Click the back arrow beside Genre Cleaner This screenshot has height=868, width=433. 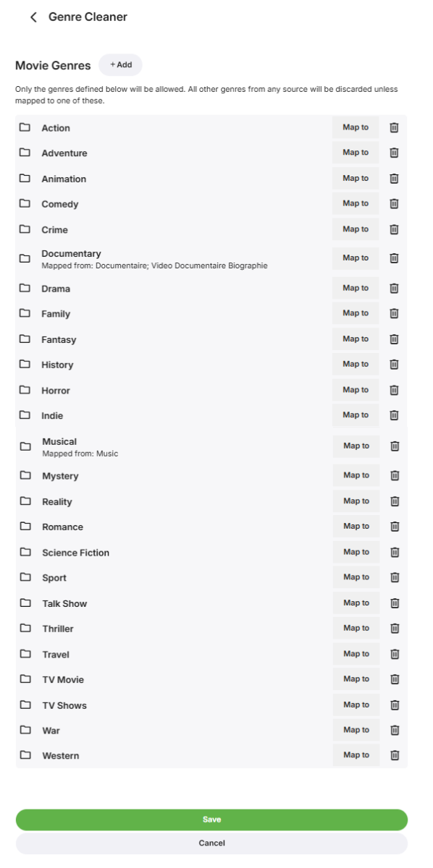pos(33,17)
